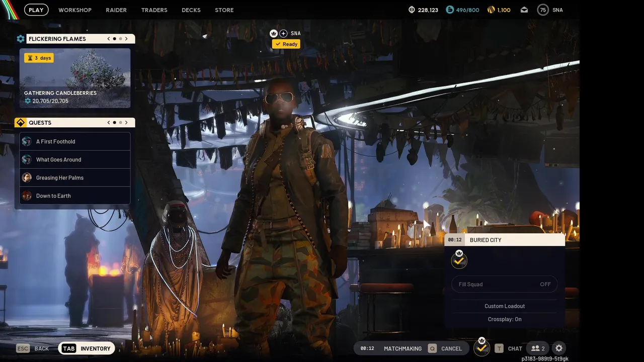Open quest What Goes Around
The width and height of the screenshot is (644, 362).
click(75, 159)
